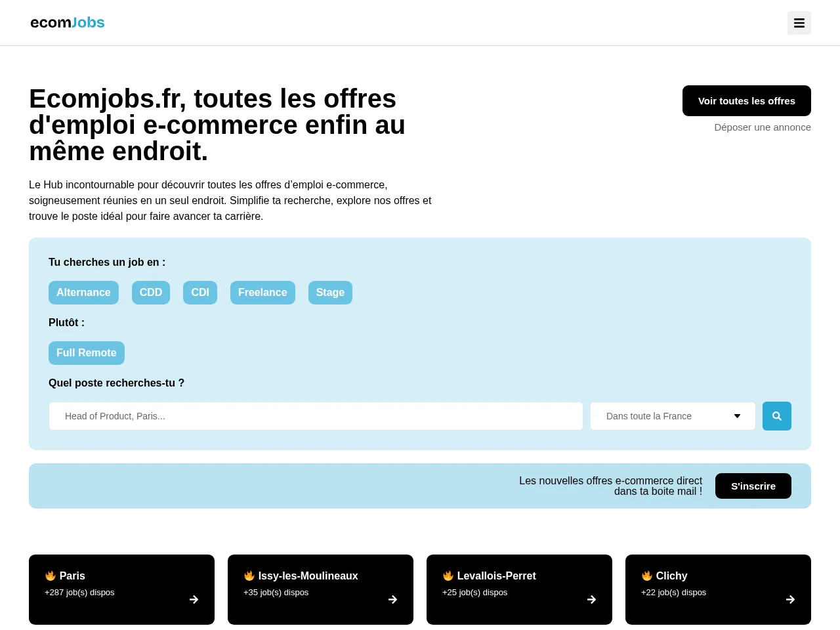Click the 'Plutôt :' label
Image resolution: width=840 pixels, height=630 pixels.
66,323
